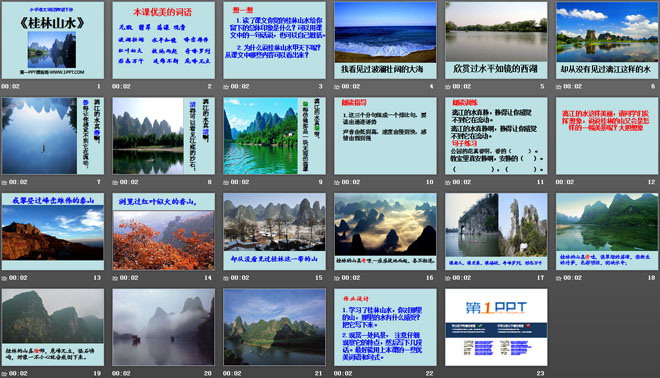Click the transition star icon under slide 6
The width and height of the screenshot is (660, 378).
click(559, 87)
